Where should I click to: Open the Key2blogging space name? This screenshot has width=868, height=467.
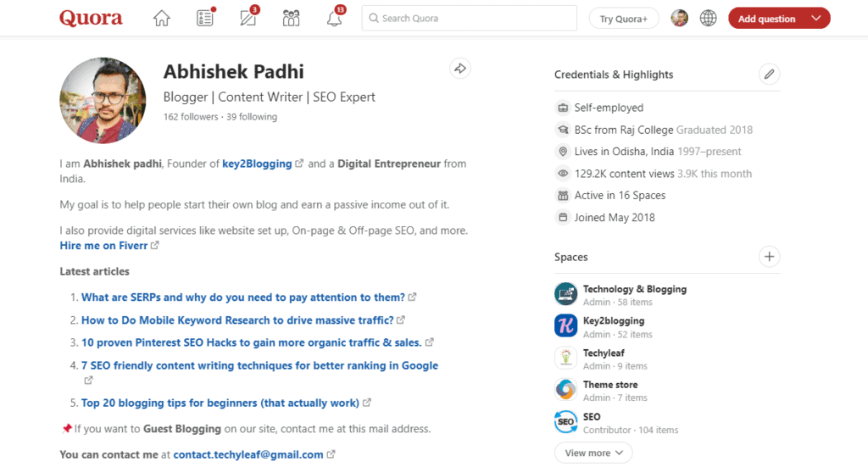[614, 321]
